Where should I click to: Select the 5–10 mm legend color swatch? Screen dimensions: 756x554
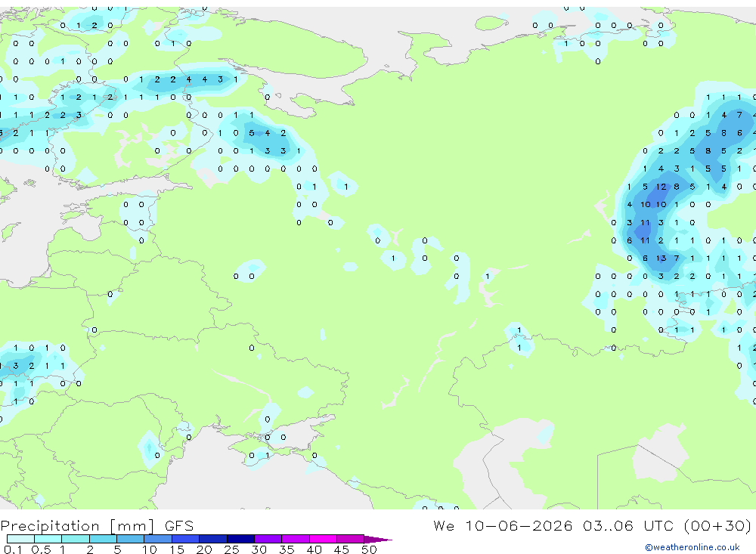(131, 539)
